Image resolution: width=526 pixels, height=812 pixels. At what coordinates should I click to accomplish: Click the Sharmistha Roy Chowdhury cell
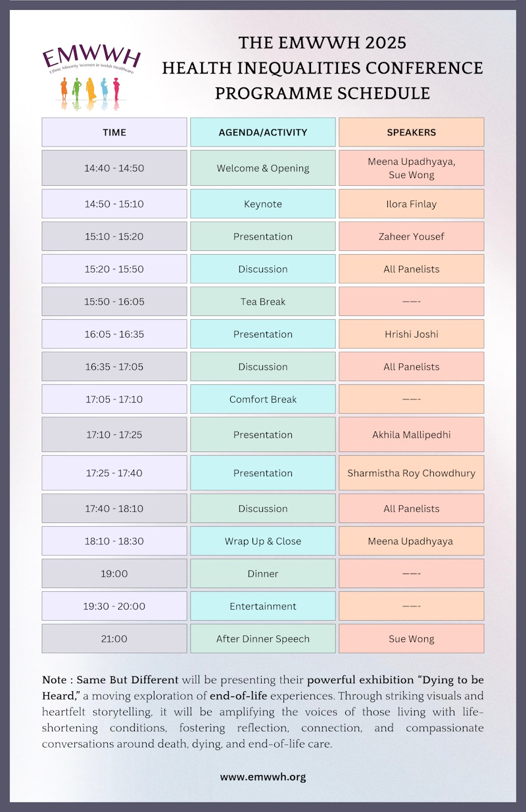click(412, 473)
